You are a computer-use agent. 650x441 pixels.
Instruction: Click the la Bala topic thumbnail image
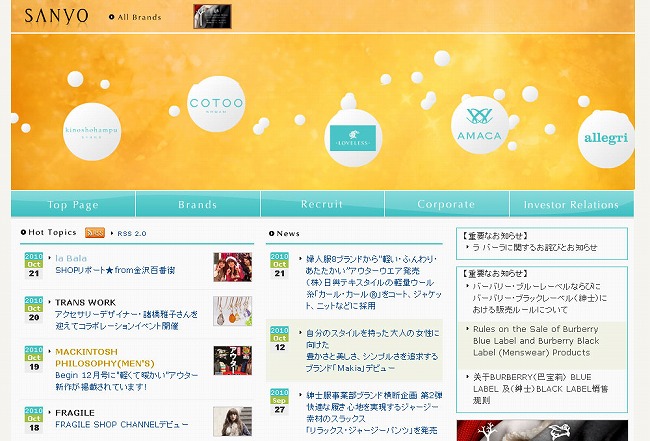tap(231, 266)
